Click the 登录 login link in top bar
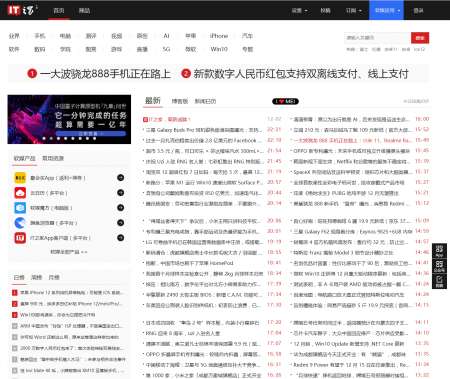 coord(418,10)
